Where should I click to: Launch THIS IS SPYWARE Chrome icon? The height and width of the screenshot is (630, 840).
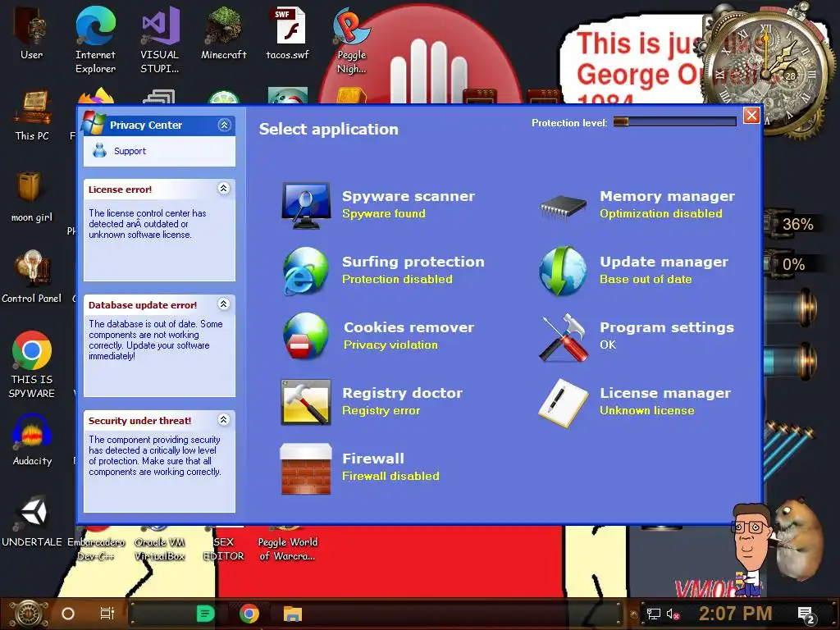(32, 364)
